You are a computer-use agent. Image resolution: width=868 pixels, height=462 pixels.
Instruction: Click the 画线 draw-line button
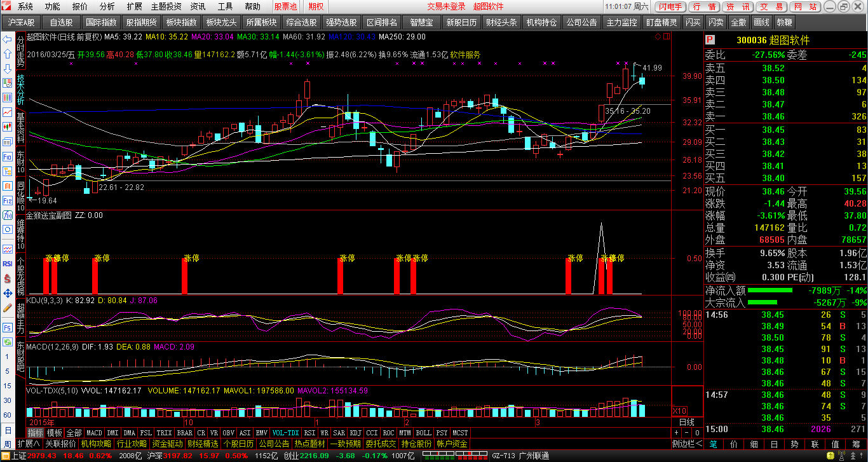[761, 22]
